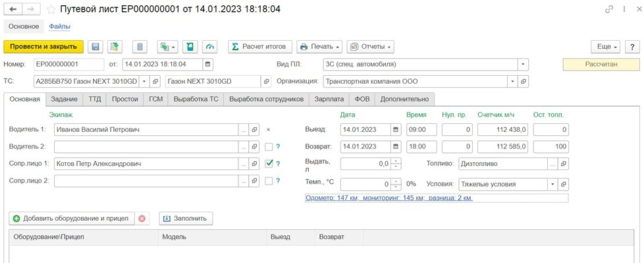Click the Провести и закрыть button

click(43, 47)
